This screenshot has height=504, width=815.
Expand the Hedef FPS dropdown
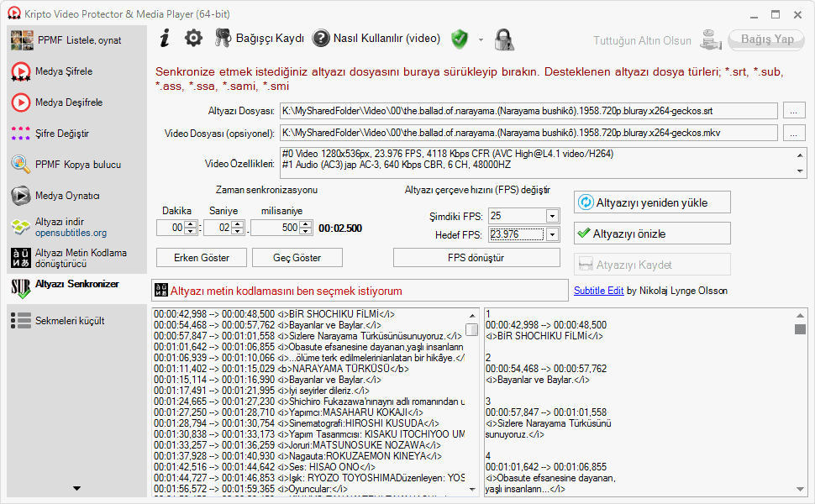point(552,235)
